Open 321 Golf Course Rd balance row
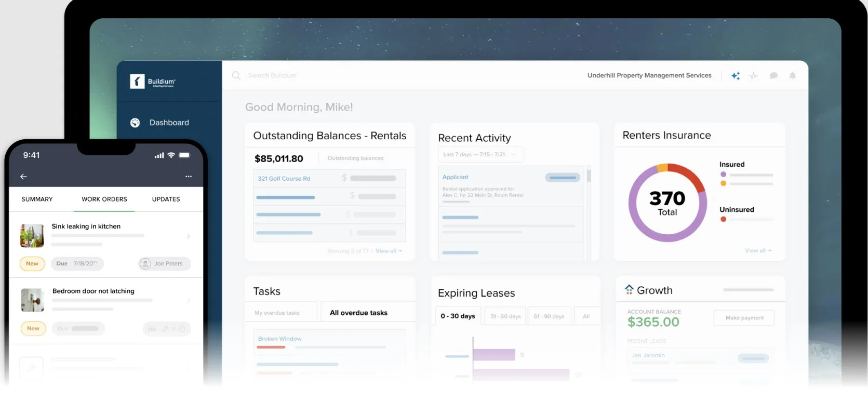Viewport: 868px width, 402px height. point(329,178)
